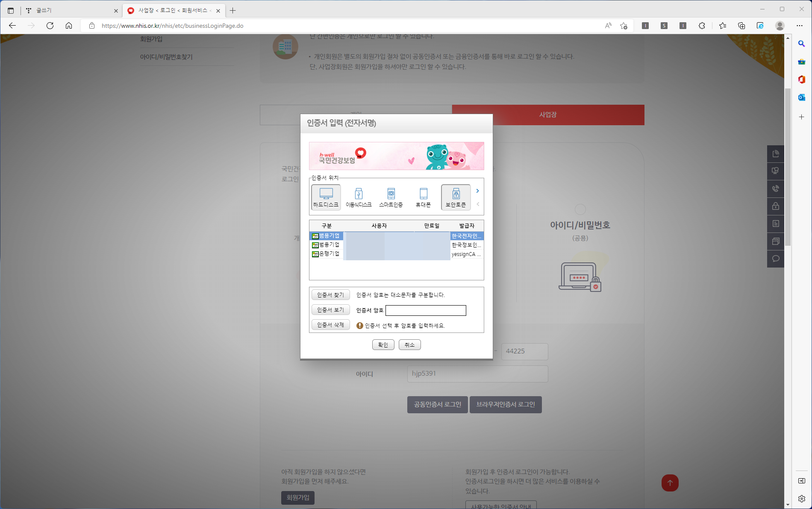Viewport: 812px width, 509px height.
Task: Click the address bar URL
Action: click(x=173, y=26)
